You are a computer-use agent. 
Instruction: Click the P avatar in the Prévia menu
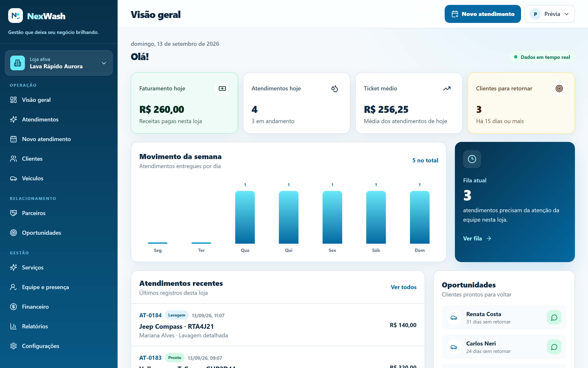pyautogui.click(x=535, y=14)
